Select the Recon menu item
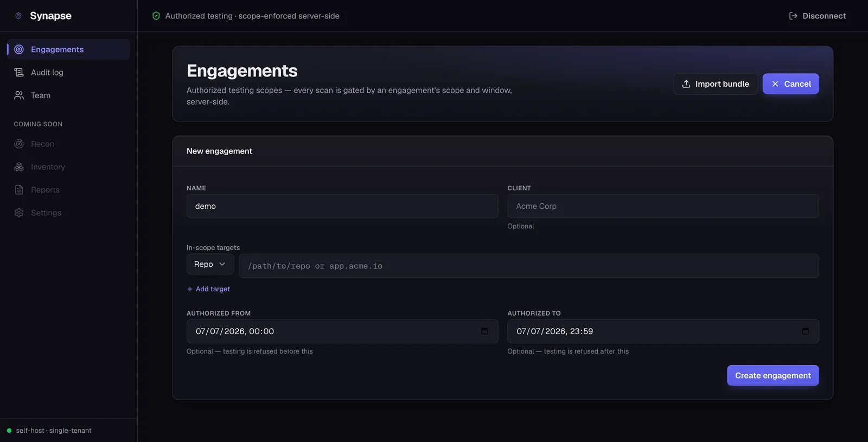The image size is (868, 442). point(68,144)
